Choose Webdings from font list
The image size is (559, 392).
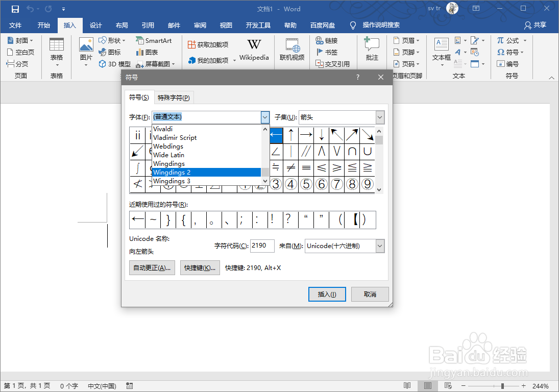coord(206,146)
